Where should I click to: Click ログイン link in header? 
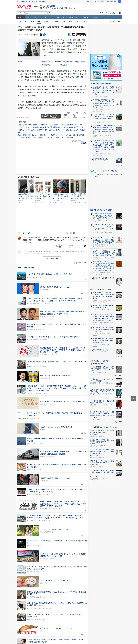[42, 8]
